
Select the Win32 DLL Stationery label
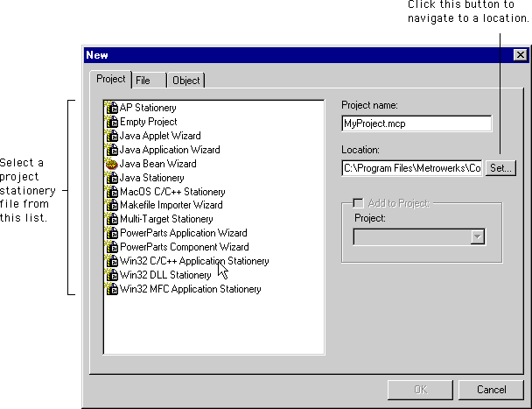[165, 275]
